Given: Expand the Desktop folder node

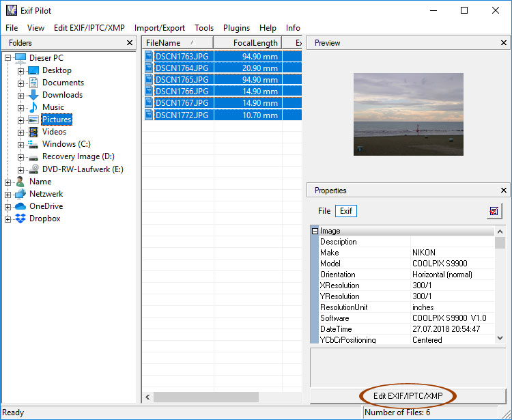Looking at the screenshot, I should (20, 71).
